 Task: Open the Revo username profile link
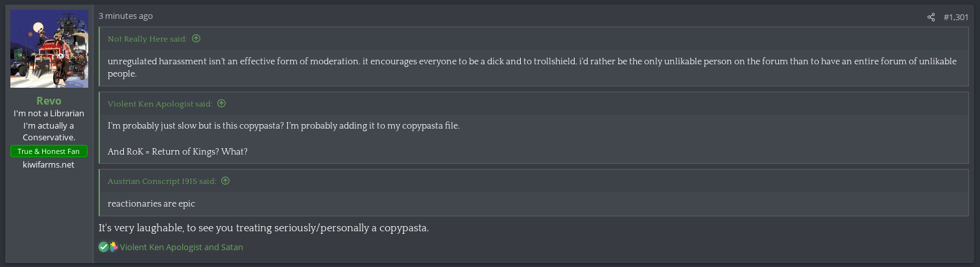49,101
